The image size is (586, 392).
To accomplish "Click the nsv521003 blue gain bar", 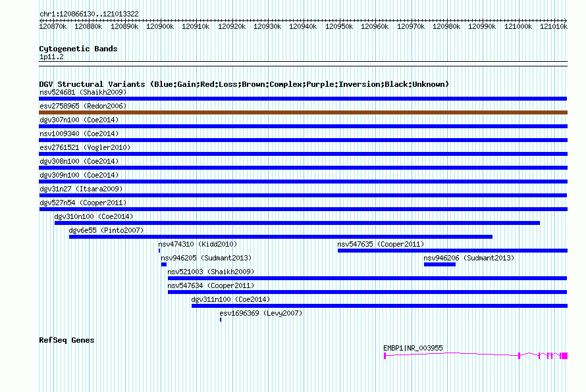I will (367, 278).
